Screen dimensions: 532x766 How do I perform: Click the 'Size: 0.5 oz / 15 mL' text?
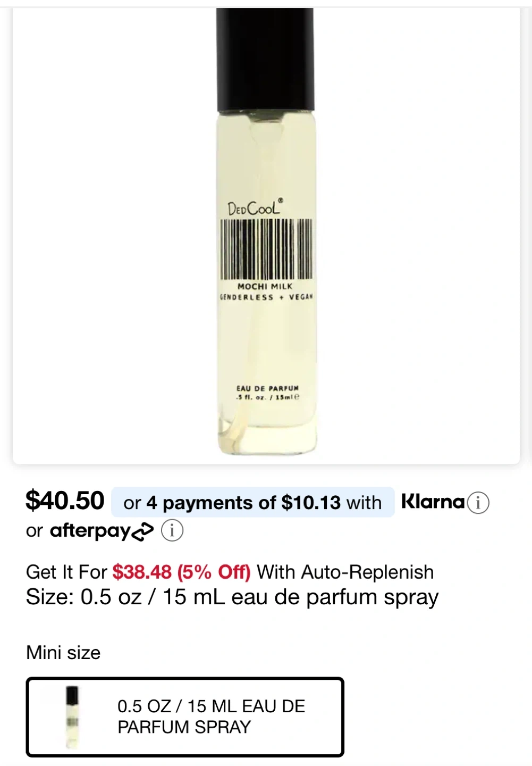232,597
